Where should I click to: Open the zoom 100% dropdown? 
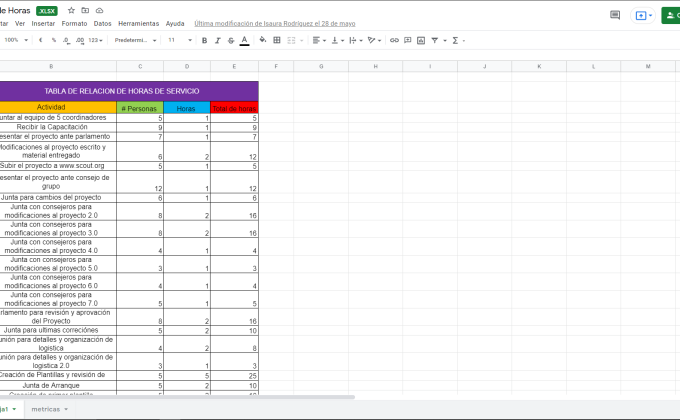[16, 40]
